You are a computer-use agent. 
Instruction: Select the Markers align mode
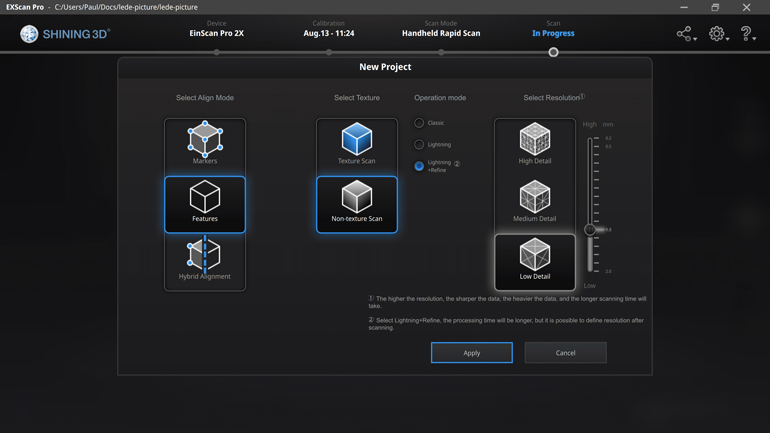[205, 145]
